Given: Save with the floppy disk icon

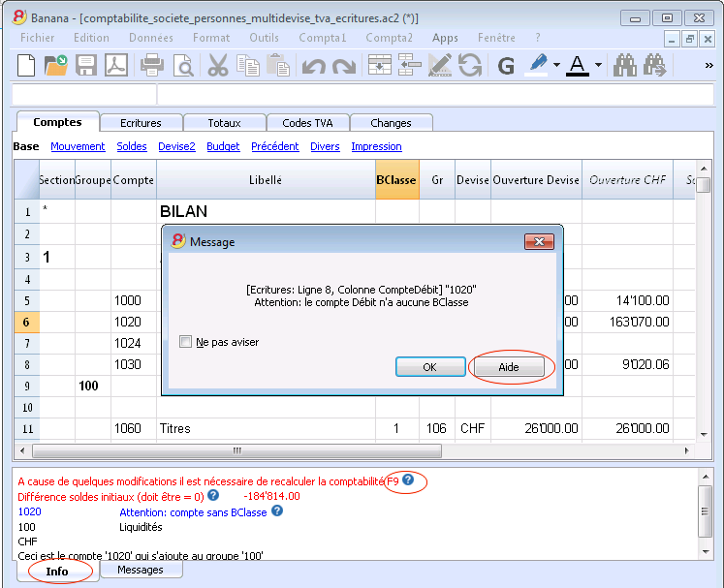Looking at the screenshot, I should click(x=86, y=65).
